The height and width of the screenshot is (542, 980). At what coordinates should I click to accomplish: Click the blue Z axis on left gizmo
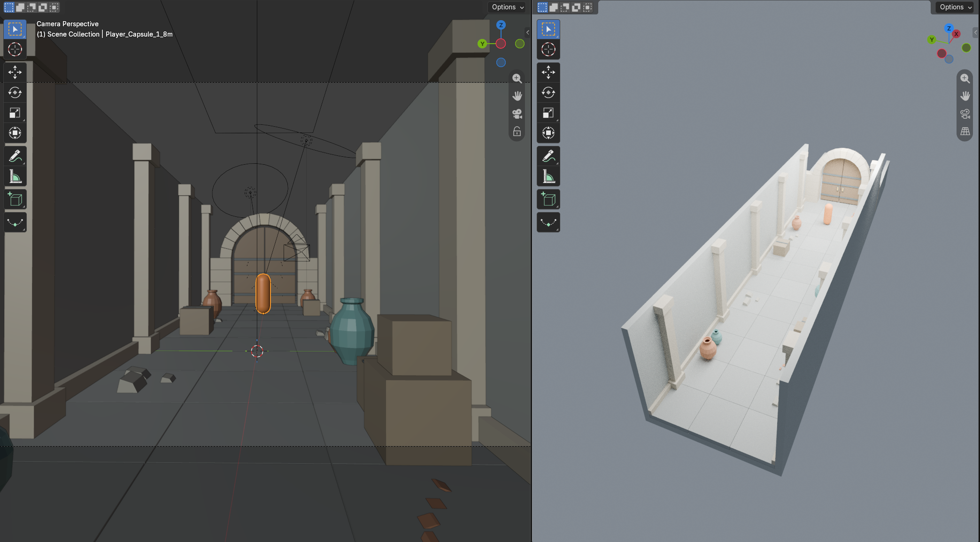(501, 25)
